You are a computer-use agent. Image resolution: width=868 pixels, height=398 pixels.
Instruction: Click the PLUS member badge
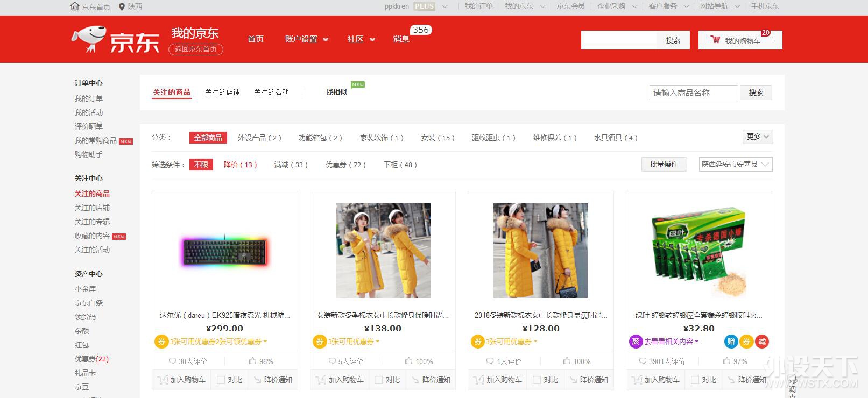tap(424, 6)
